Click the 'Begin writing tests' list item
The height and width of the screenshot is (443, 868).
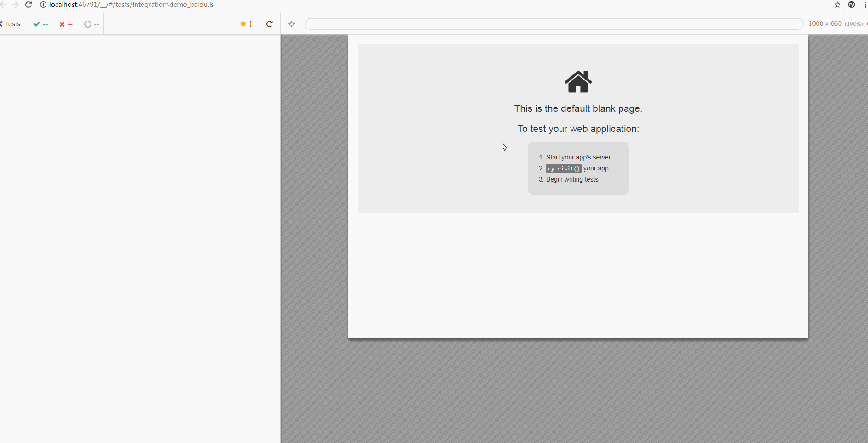572,179
